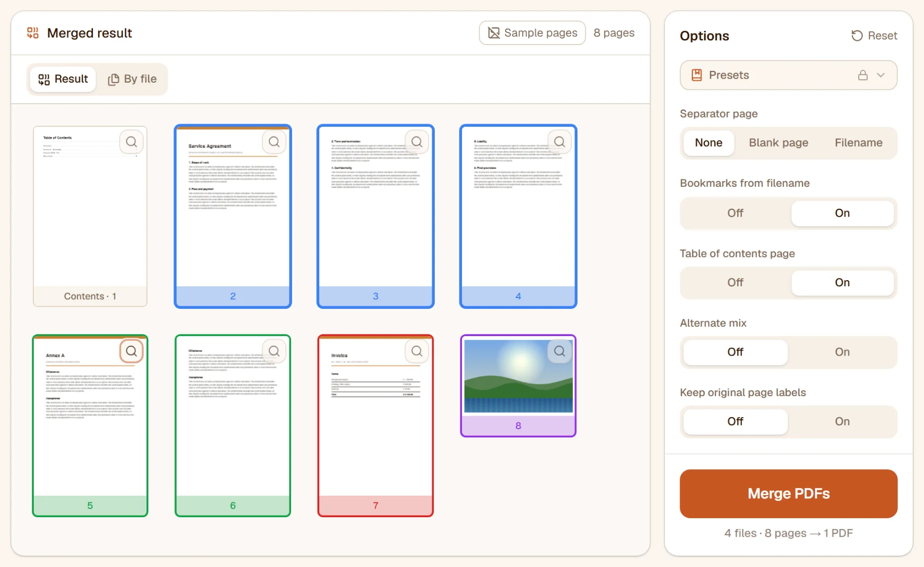Click the bookmark icon beside Presets

697,75
